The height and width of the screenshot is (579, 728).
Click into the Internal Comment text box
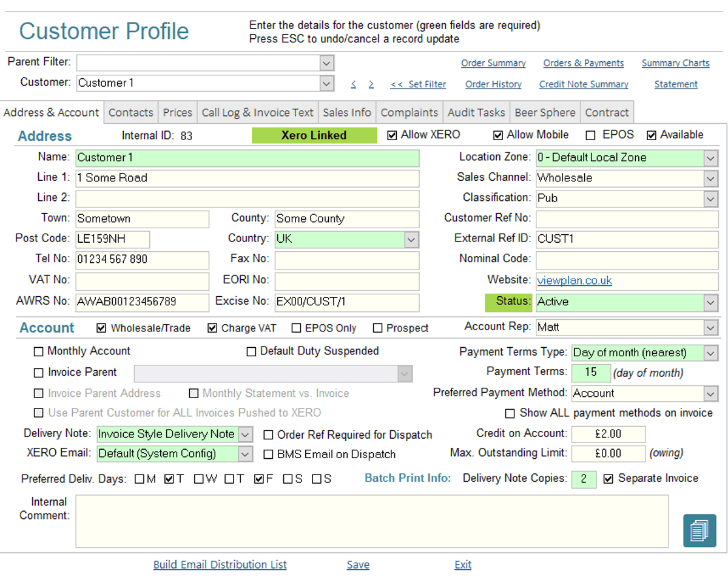[x=371, y=521]
